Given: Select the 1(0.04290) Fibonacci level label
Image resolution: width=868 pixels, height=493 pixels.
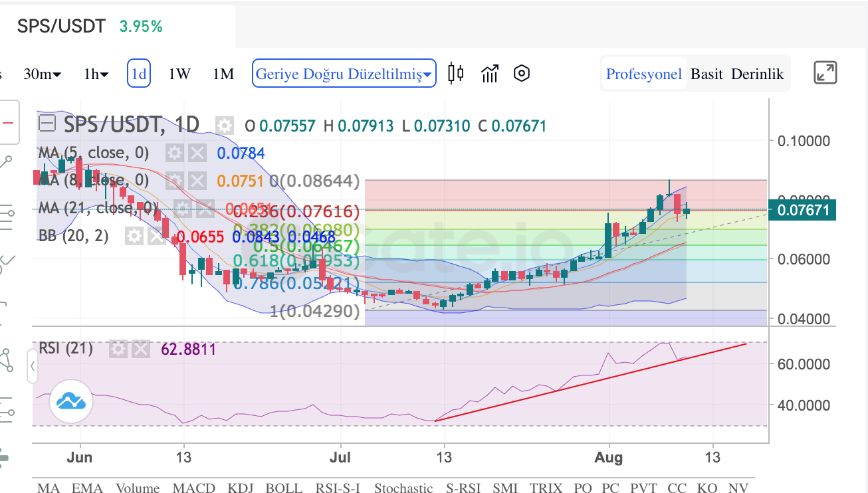Looking at the screenshot, I should pos(315,310).
